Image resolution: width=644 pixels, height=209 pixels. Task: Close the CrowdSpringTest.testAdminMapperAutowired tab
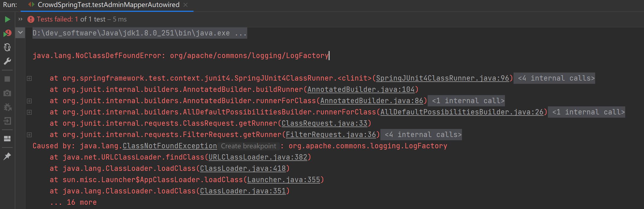185,5
